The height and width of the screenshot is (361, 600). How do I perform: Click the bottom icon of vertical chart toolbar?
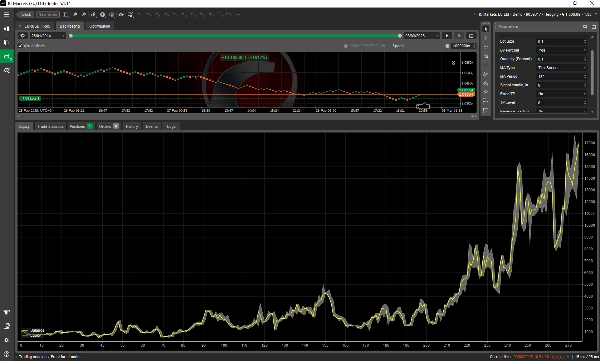pos(486,110)
